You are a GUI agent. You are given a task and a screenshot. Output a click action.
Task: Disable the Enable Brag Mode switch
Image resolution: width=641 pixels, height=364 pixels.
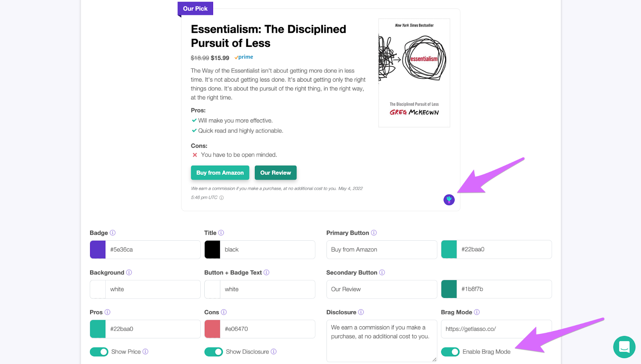click(450, 352)
